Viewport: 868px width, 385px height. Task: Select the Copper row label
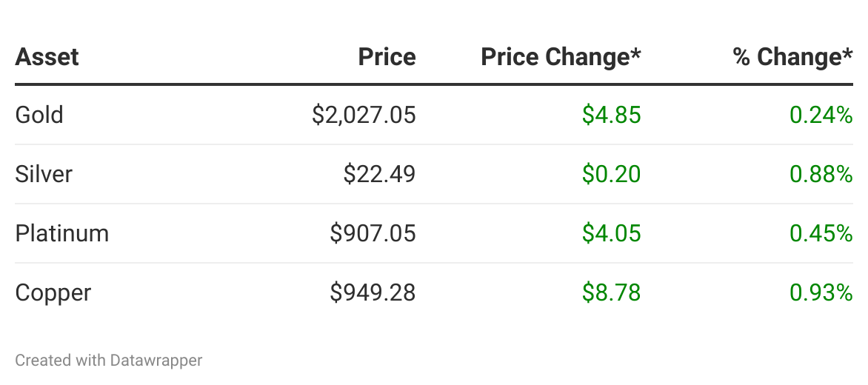(53, 292)
